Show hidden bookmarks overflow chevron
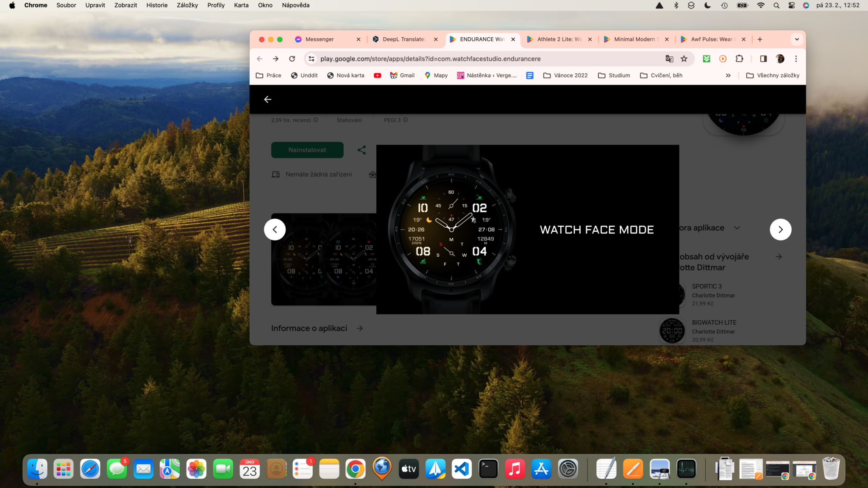 (728, 75)
